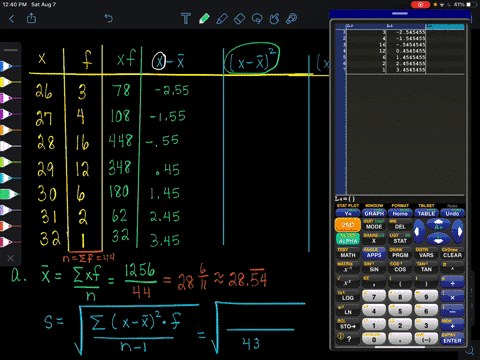Viewport: 480px width, 360px height.
Task: Tap the x inverse (x⁻¹) key
Action: [348, 269]
